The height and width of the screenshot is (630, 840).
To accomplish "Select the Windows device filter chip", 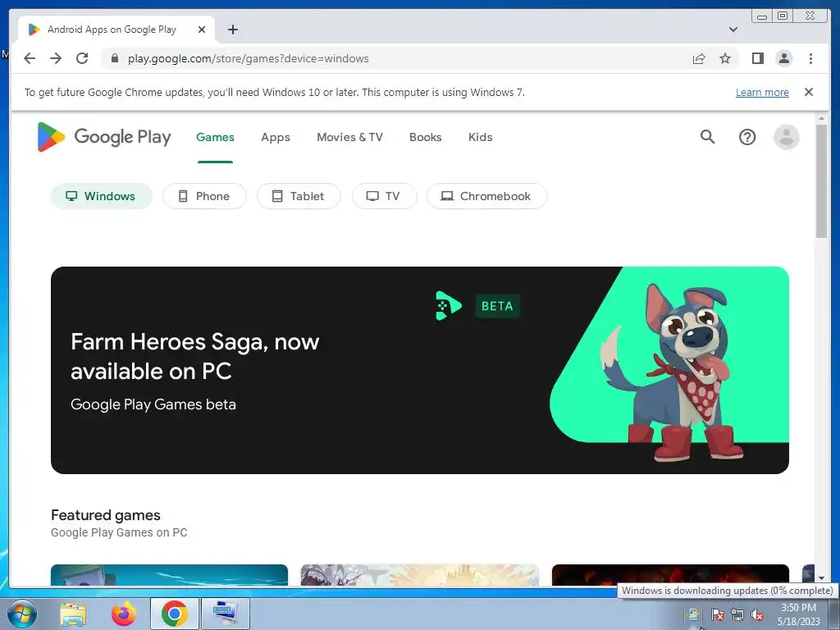I will coord(101,196).
